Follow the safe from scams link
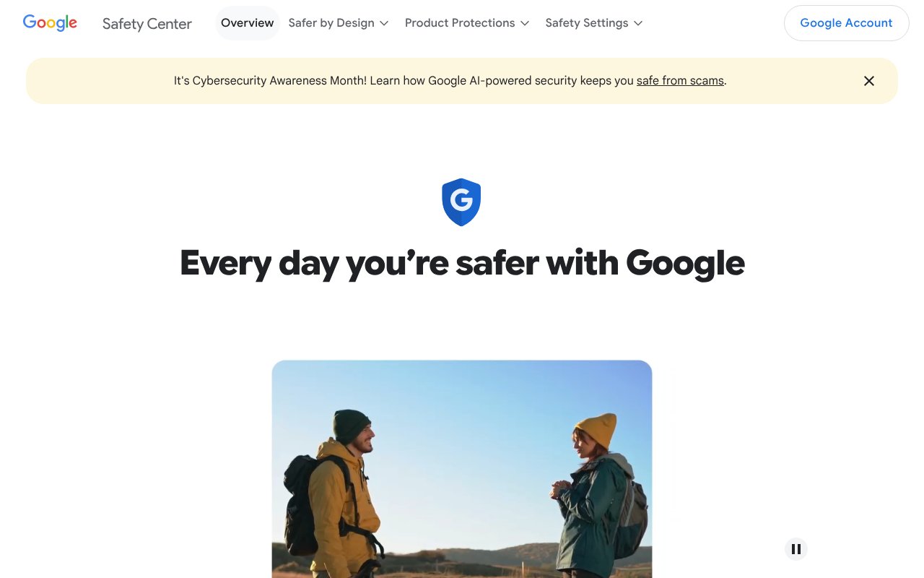Image resolution: width=924 pixels, height=578 pixels. click(x=680, y=81)
